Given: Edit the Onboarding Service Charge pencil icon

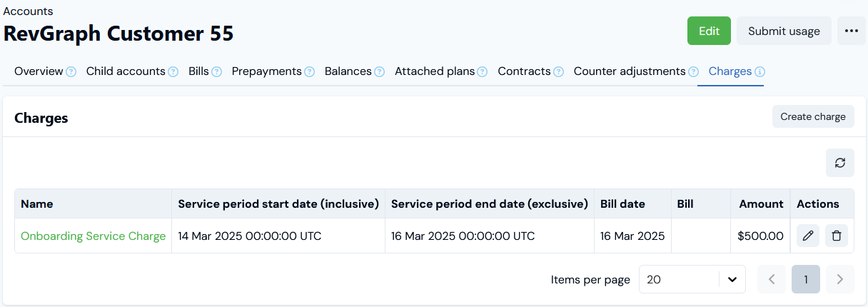Looking at the screenshot, I should click(807, 236).
